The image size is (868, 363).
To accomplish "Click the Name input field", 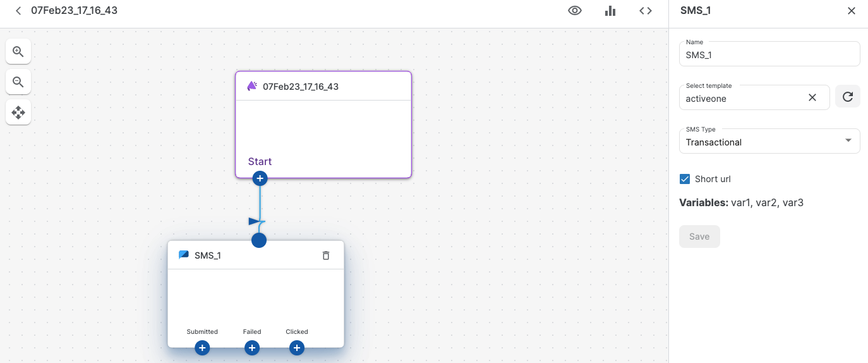I will click(769, 54).
